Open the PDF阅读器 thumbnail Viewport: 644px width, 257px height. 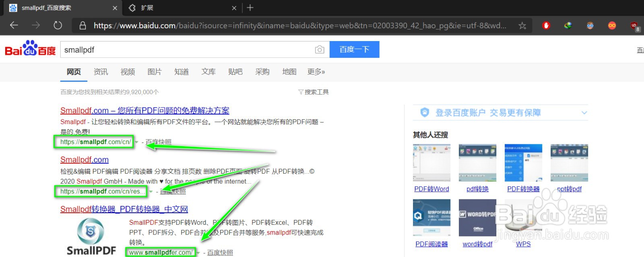click(431, 218)
